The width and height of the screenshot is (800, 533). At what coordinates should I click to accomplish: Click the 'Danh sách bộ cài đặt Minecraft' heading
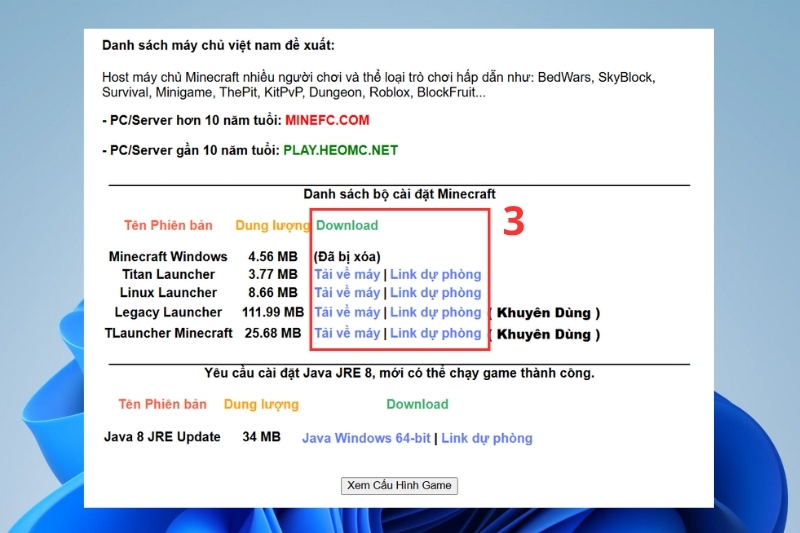(399, 194)
